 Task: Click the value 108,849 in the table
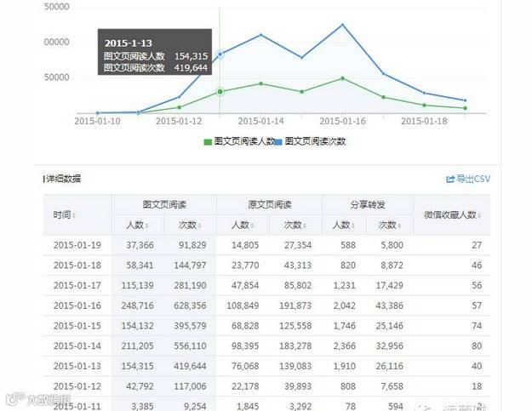(243, 305)
